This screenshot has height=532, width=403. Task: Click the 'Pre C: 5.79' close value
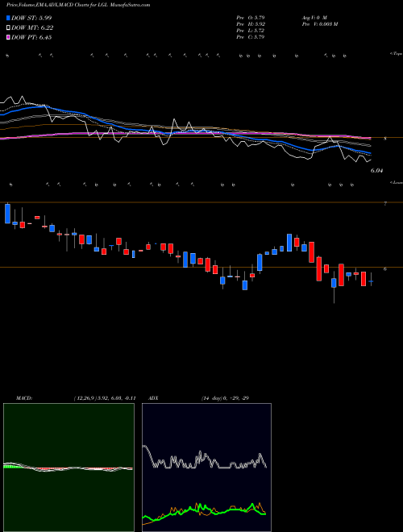click(x=251, y=37)
